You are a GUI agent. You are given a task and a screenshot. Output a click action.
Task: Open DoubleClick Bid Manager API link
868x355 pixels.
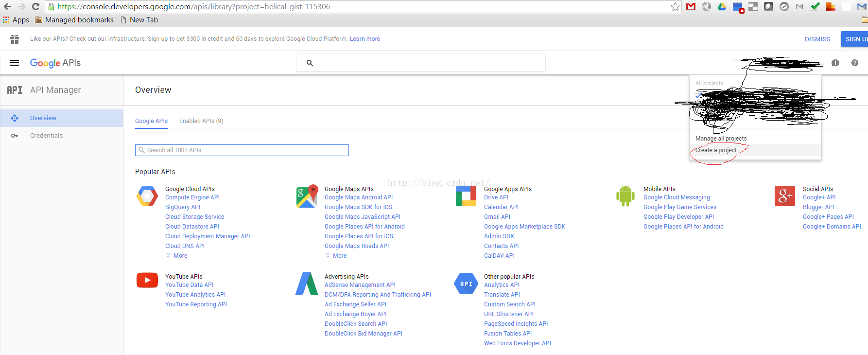pos(364,334)
